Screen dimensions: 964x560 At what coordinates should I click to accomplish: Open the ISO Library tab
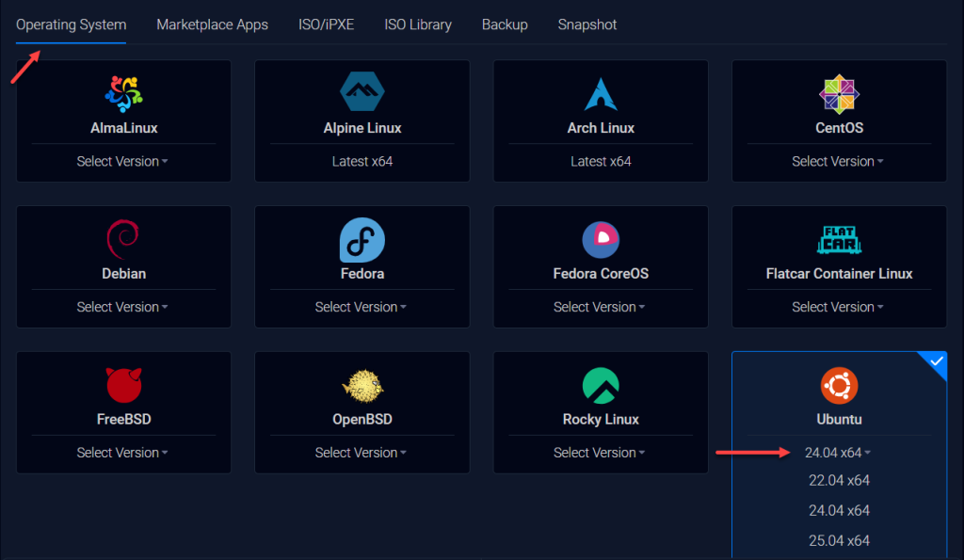point(418,24)
